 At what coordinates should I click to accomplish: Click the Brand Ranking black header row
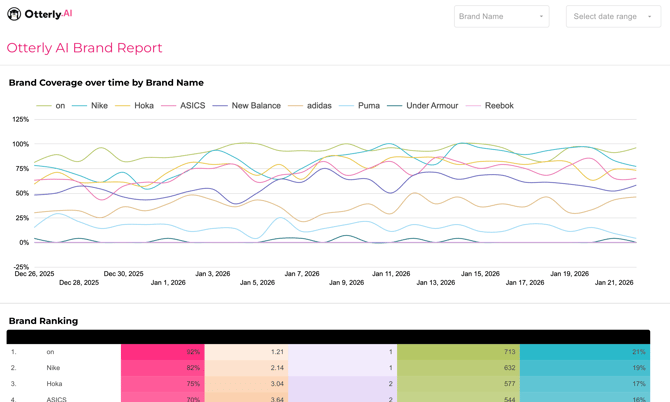[328, 337]
